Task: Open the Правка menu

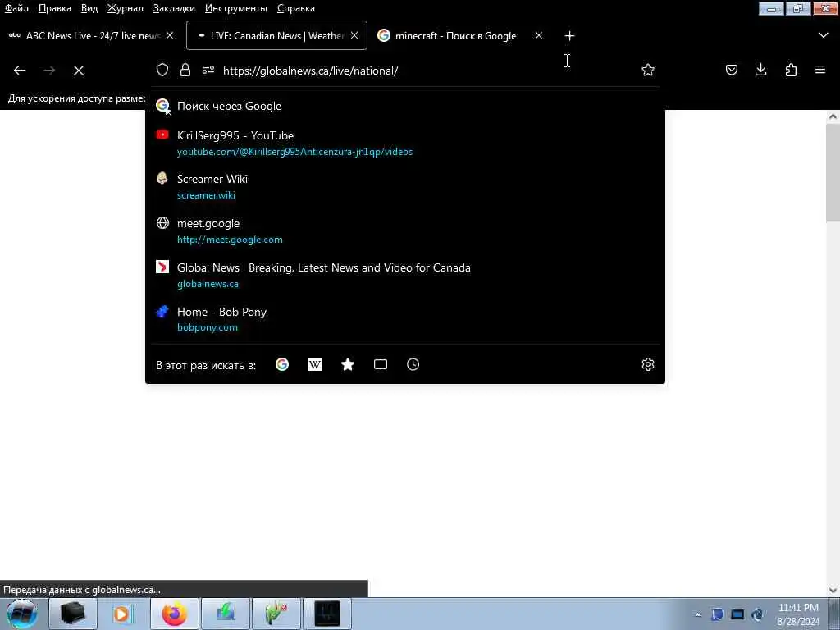Action: coord(55,8)
